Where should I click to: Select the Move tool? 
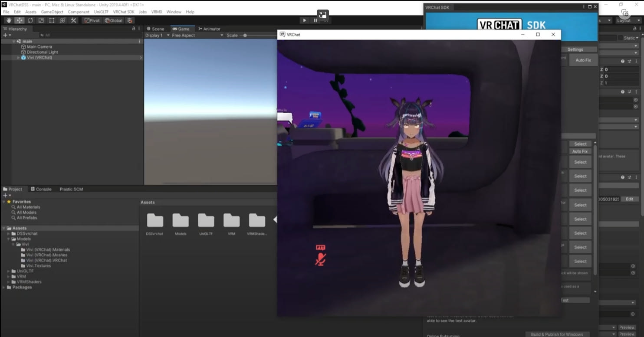(20, 20)
